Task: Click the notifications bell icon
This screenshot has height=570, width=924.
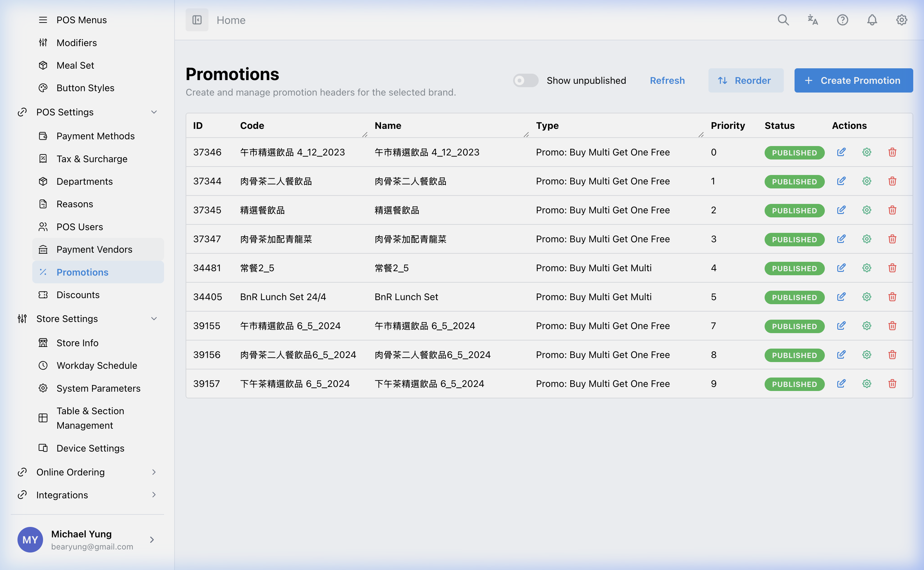Action: [872, 20]
